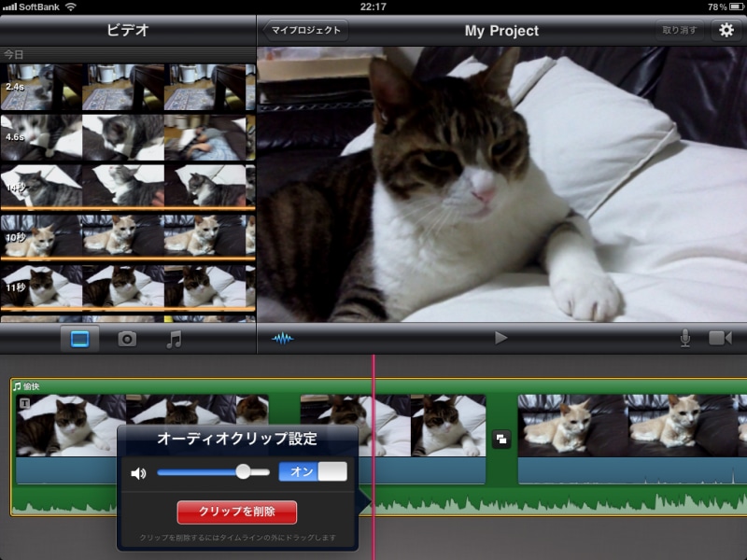
Task: Open the music audio browser tab
Action: pyautogui.click(x=174, y=339)
